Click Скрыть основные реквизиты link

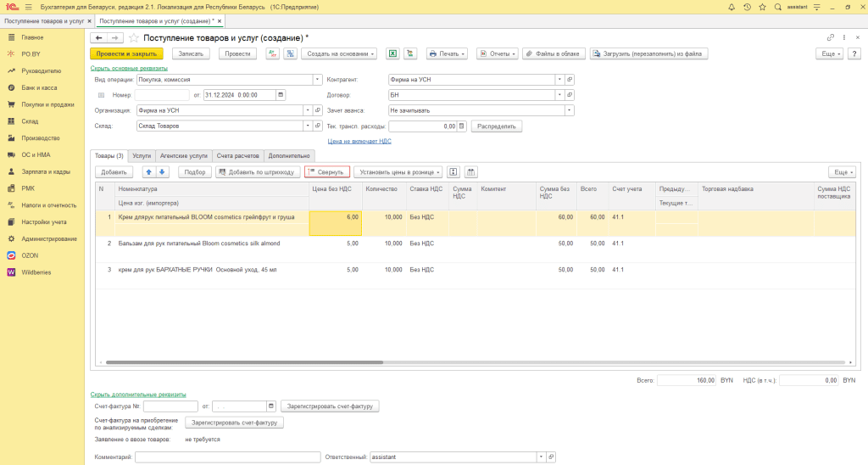[x=129, y=68]
